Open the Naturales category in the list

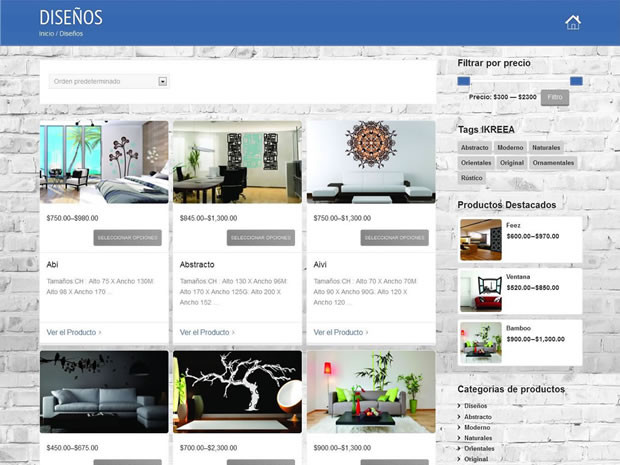[x=478, y=438]
